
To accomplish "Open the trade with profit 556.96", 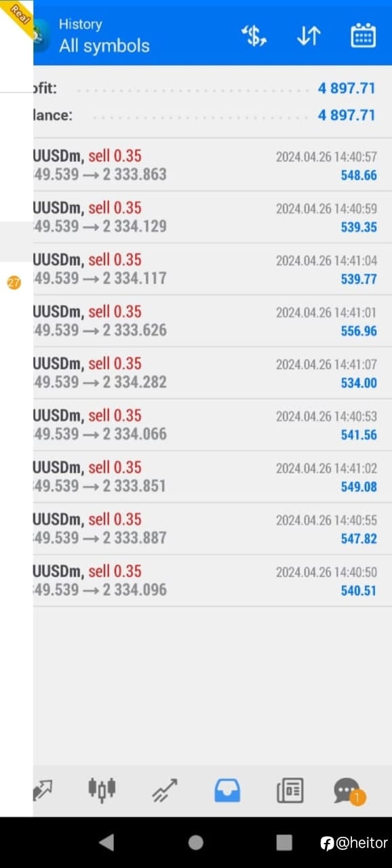I will 212,321.
